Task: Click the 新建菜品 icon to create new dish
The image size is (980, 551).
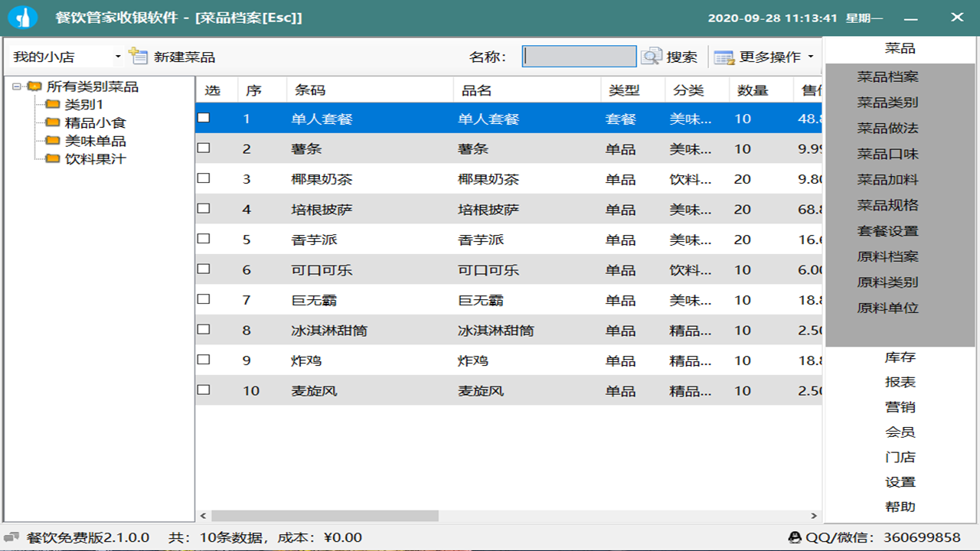Action: point(138,55)
